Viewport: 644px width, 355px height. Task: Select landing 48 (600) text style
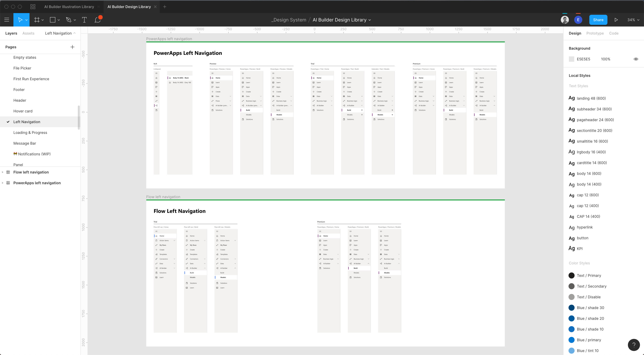[587, 98]
